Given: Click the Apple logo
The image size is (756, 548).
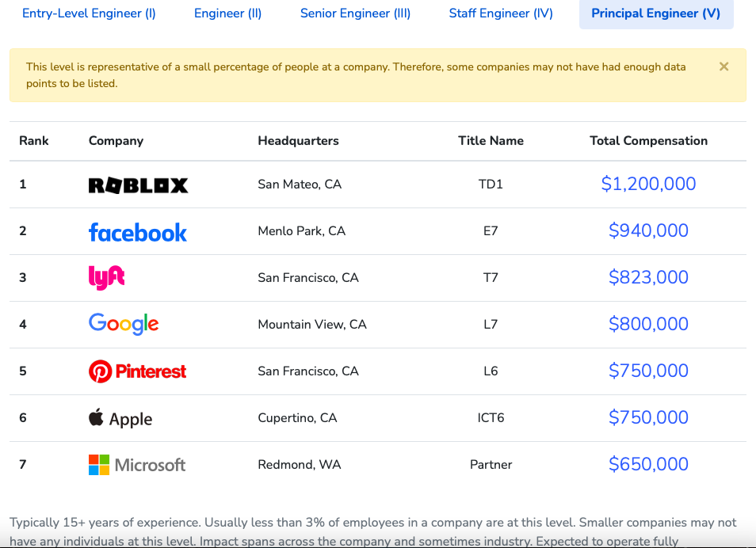Looking at the screenshot, I should click(x=120, y=418).
